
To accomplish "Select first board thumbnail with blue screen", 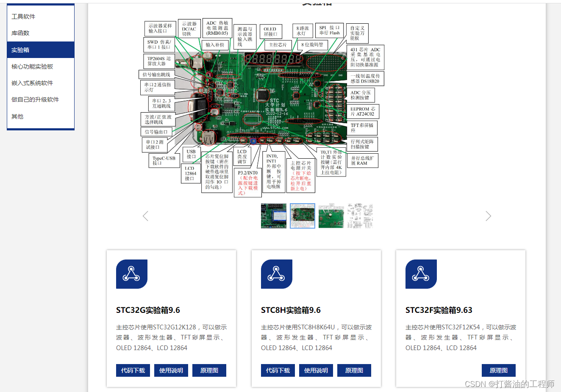I will pyautogui.click(x=274, y=216).
